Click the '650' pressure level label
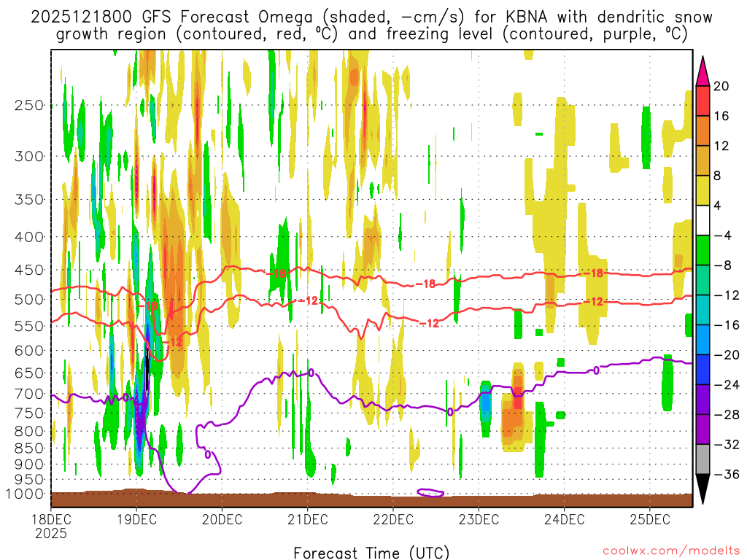747x560 pixels. tap(29, 373)
